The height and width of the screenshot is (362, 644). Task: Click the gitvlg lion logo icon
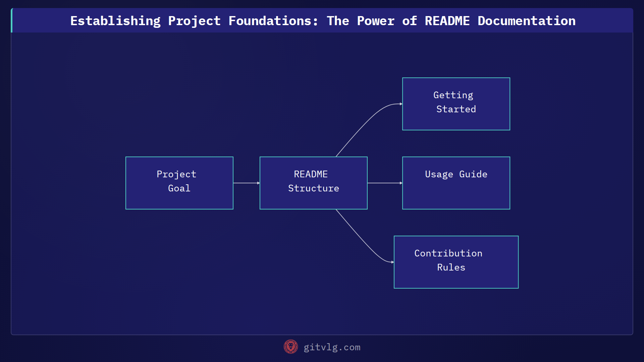click(x=291, y=347)
